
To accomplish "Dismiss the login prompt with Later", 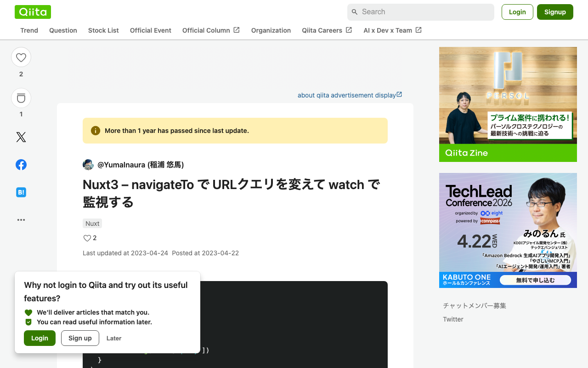I will tap(114, 338).
